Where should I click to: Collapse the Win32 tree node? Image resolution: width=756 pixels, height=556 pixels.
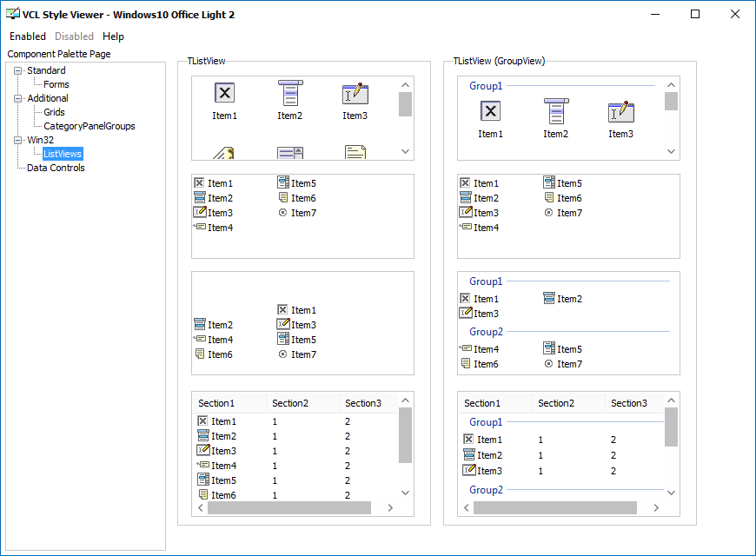tap(18, 141)
